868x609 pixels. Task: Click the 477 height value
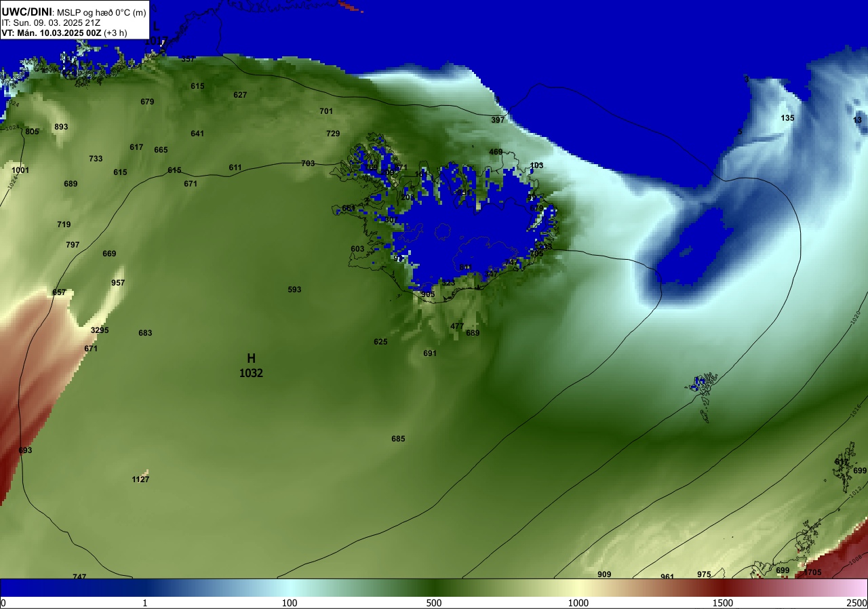pos(457,326)
